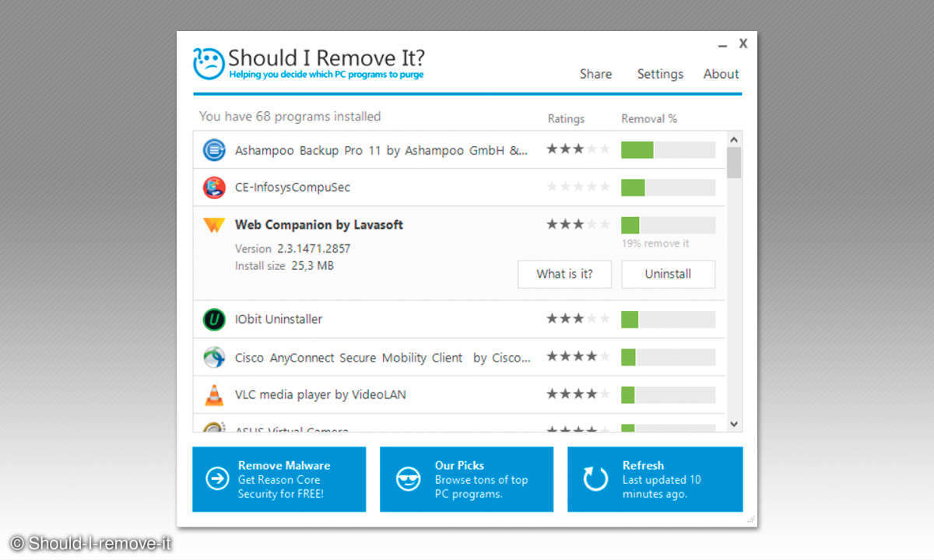Click the What is it? button
Image resolution: width=934 pixels, height=560 pixels.
[564, 274]
